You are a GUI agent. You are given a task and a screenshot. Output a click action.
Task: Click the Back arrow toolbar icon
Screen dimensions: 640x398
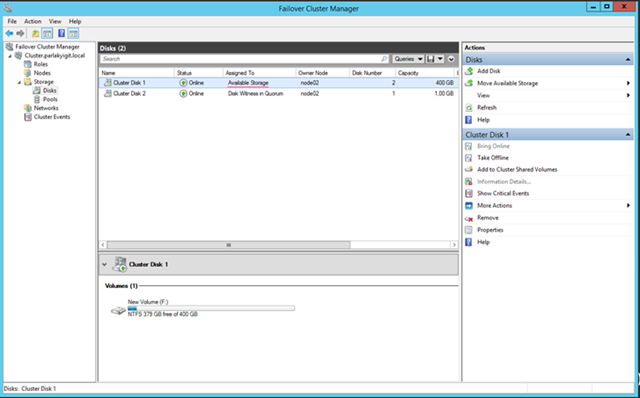(x=9, y=33)
